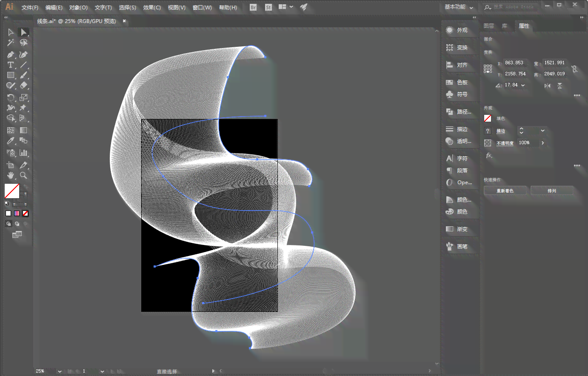Open the stroke weight dropdown
The height and width of the screenshot is (376, 588).
542,131
